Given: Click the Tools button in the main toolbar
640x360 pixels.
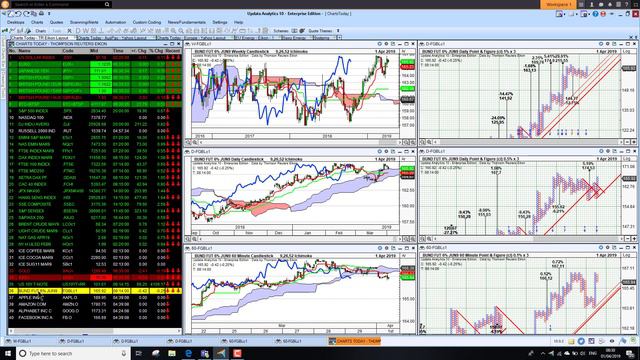Looking at the screenshot, I should (x=57, y=31).
